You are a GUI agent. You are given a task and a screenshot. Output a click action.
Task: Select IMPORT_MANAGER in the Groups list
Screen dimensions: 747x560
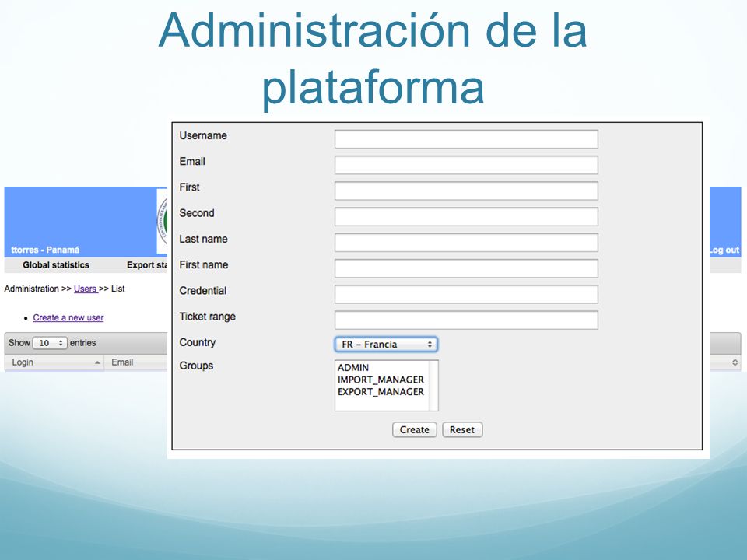click(381, 380)
